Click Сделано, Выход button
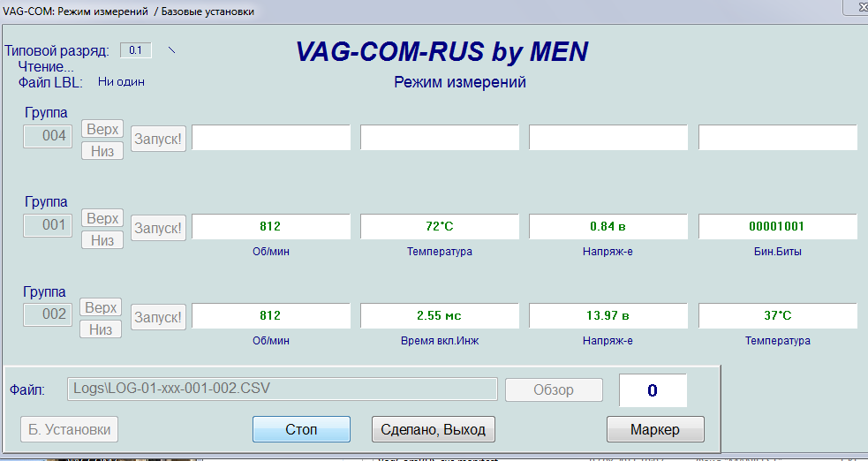 (x=433, y=429)
